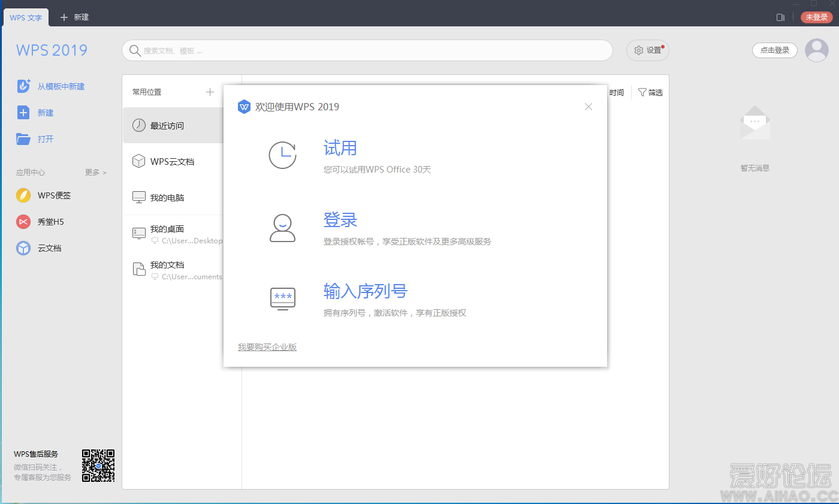
Task: Click the user avatar icon
Action: point(816,50)
